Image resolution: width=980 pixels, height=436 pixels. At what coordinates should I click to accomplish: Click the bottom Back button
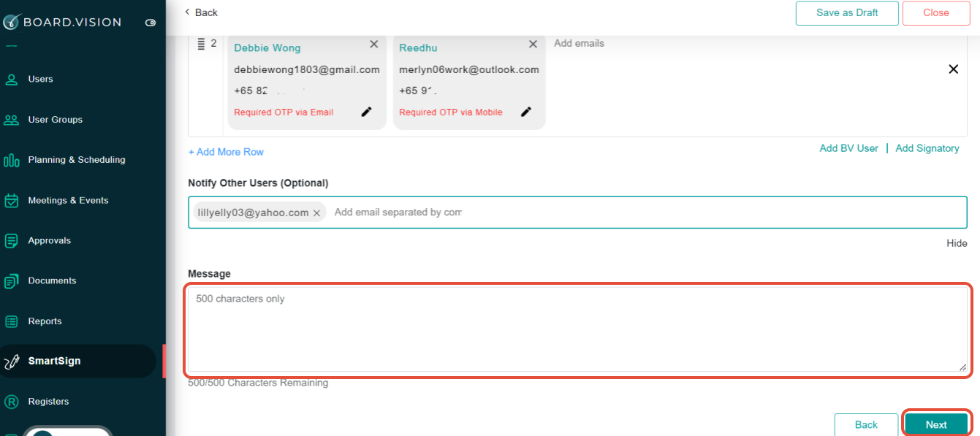click(866, 424)
